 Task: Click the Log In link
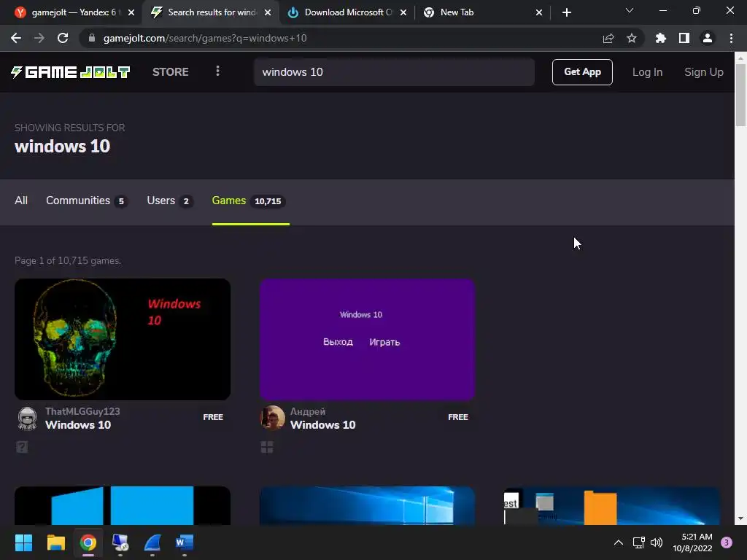(647, 72)
